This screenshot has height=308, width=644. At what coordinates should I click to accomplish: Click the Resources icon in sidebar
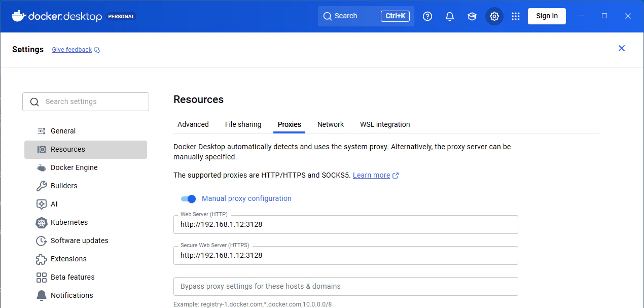coord(42,149)
